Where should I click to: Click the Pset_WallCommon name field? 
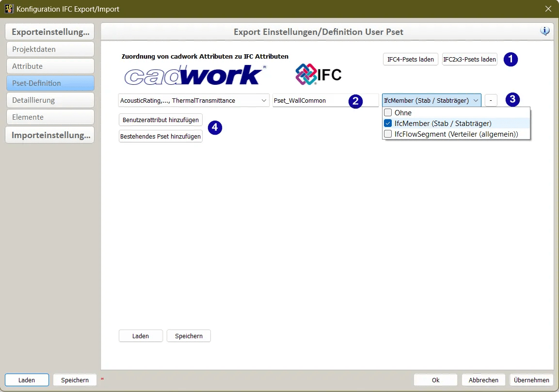(310, 100)
